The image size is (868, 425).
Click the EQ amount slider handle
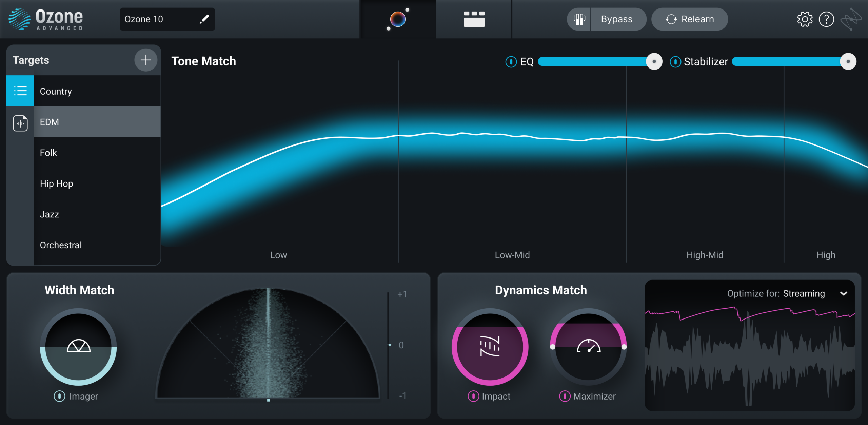click(x=654, y=62)
